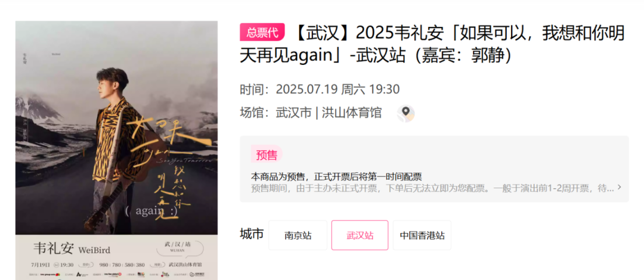Viewport: 644px width, 280px height.
Task: Open the venue map location pin icon
Action: (x=406, y=113)
